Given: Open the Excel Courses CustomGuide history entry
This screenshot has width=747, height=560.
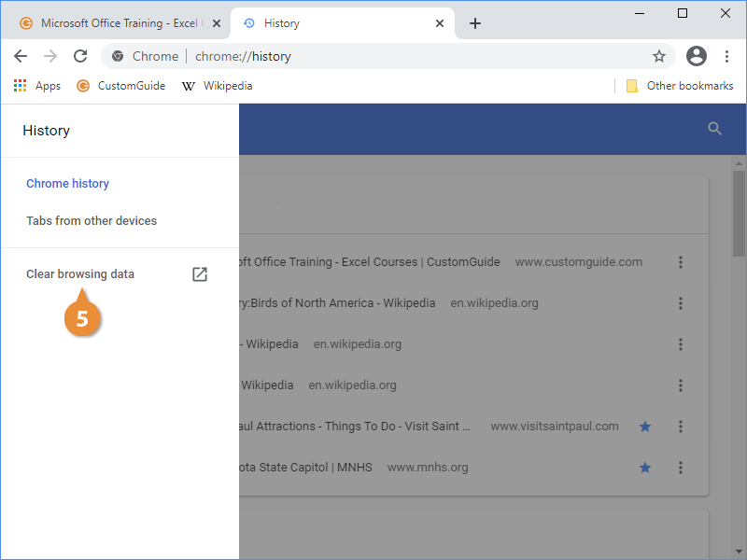Looking at the screenshot, I should point(370,262).
